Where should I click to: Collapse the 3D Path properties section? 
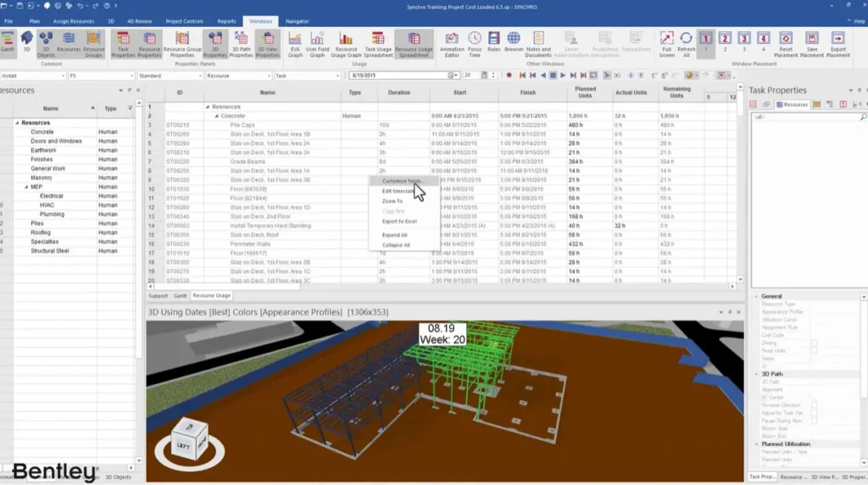tap(757, 374)
